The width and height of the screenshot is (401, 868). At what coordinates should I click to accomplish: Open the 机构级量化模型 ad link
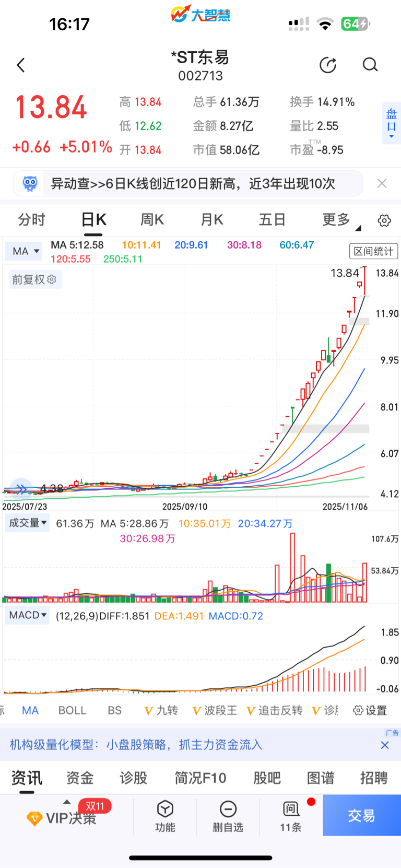click(136, 745)
